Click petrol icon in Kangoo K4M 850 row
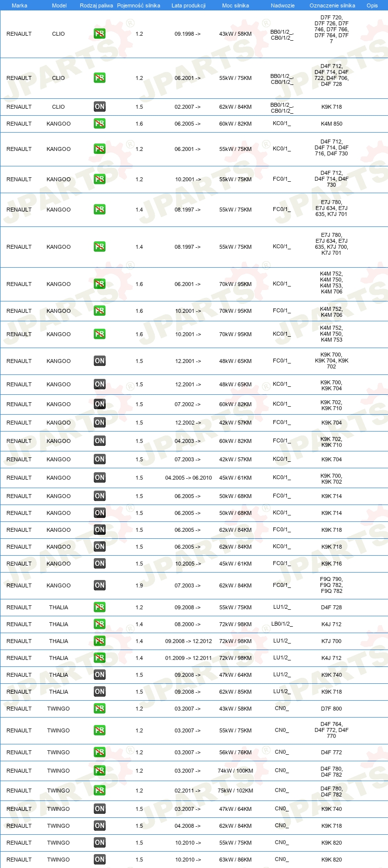Screen dimensions: 388x868 pyautogui.click(x=100, y=124)
